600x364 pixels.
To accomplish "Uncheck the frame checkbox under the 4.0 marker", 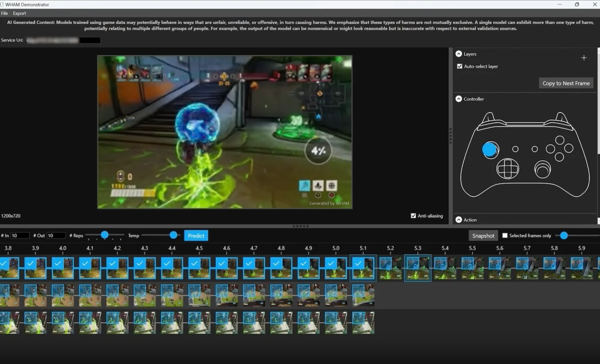I will pos(57,264).
